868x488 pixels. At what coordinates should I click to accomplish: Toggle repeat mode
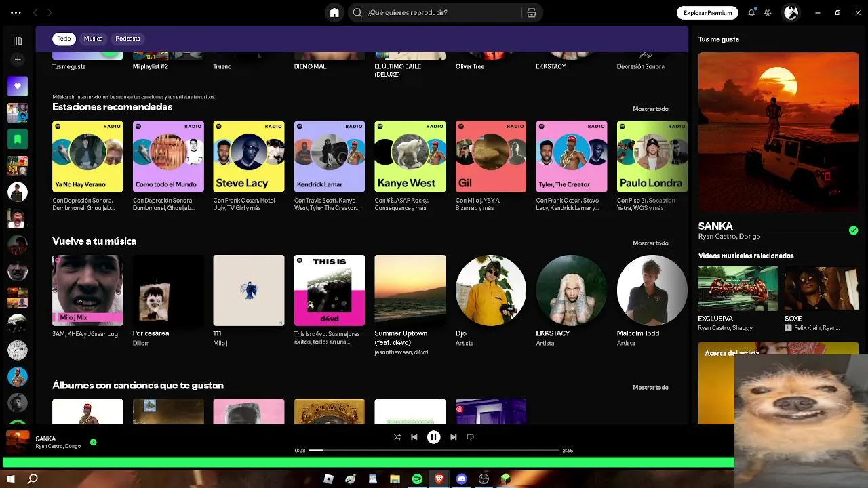click(471, 437)
